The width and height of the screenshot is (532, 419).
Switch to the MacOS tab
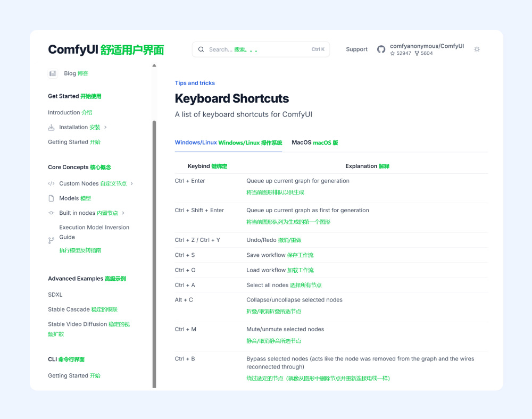(x=315, y=143)
